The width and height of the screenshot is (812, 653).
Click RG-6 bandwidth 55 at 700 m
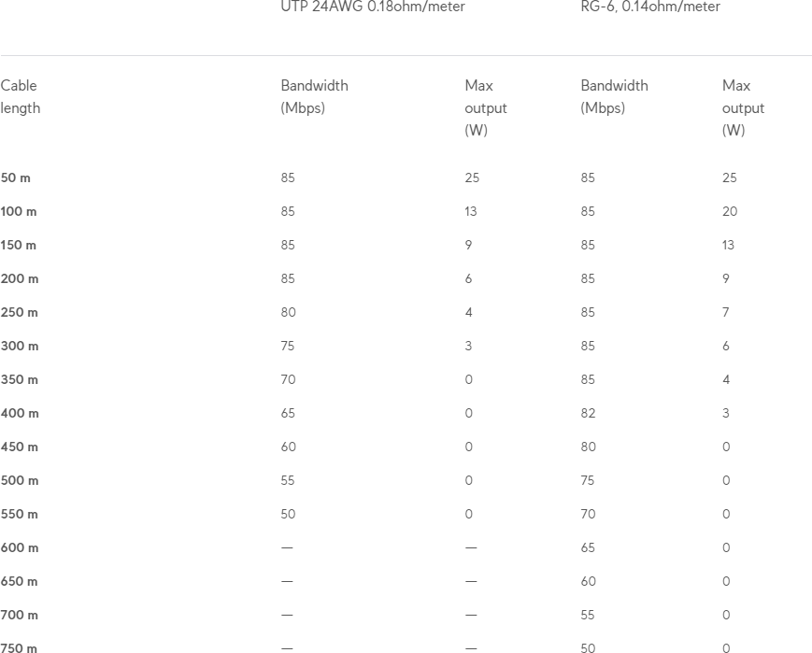[587, 616]
